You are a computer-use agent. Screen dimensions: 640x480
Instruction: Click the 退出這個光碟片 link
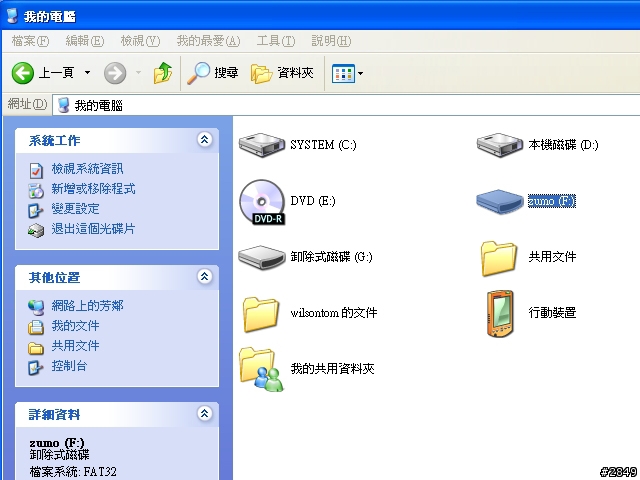point(93,229)
